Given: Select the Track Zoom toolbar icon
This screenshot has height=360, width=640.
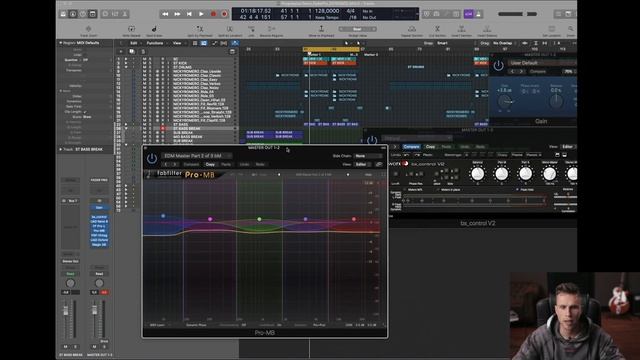Looking at the screenshot, I should (88, 29).
